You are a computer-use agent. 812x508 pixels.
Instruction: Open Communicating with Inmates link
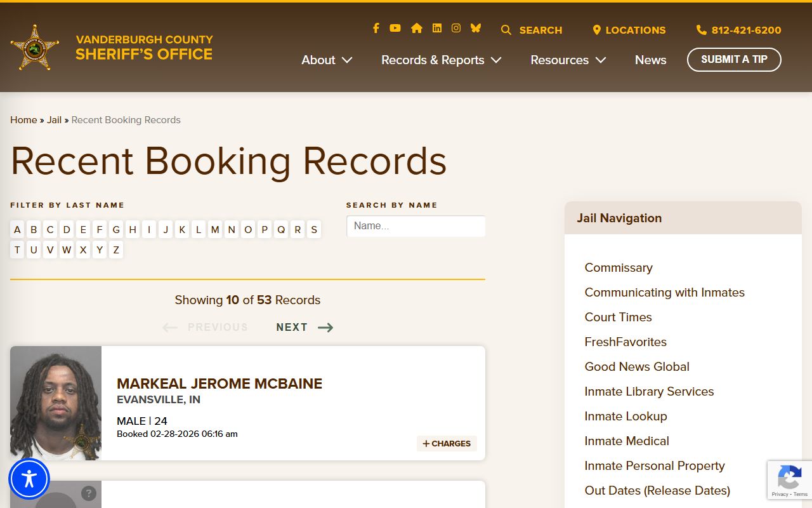[x=665, y=293]
